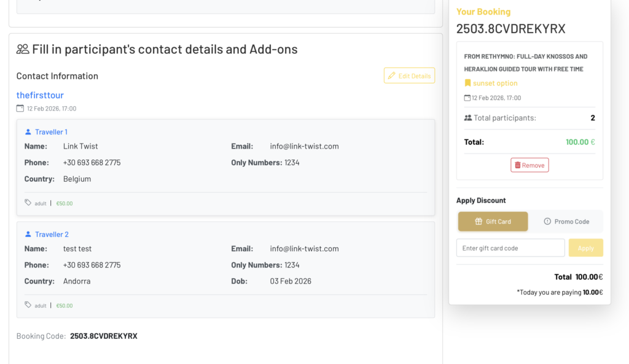Click the calendar icon in booking summary

[x=467, y=98]
